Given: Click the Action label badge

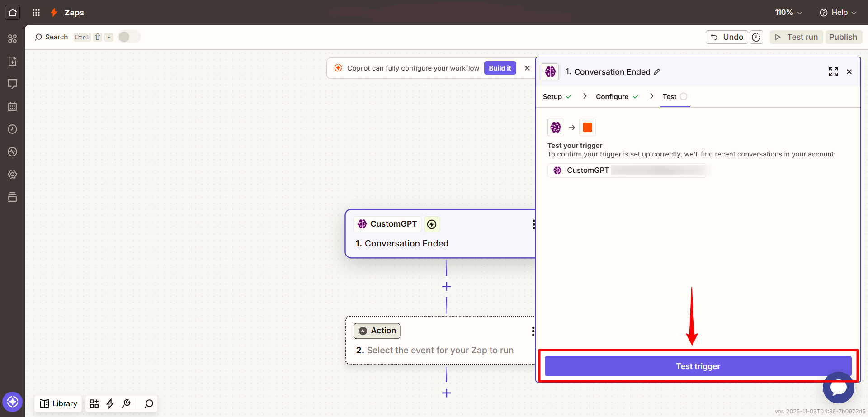Looking at the screenshot, I should click(x=377, y=331).
